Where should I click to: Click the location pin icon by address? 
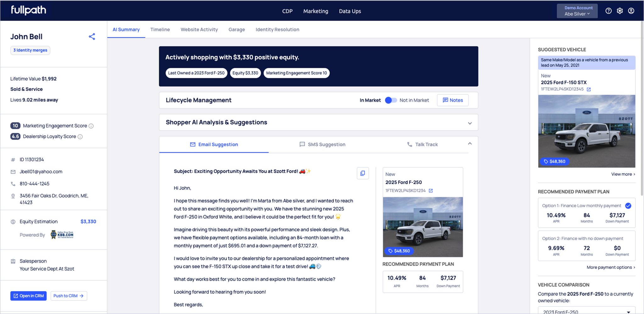coord(13,196)
